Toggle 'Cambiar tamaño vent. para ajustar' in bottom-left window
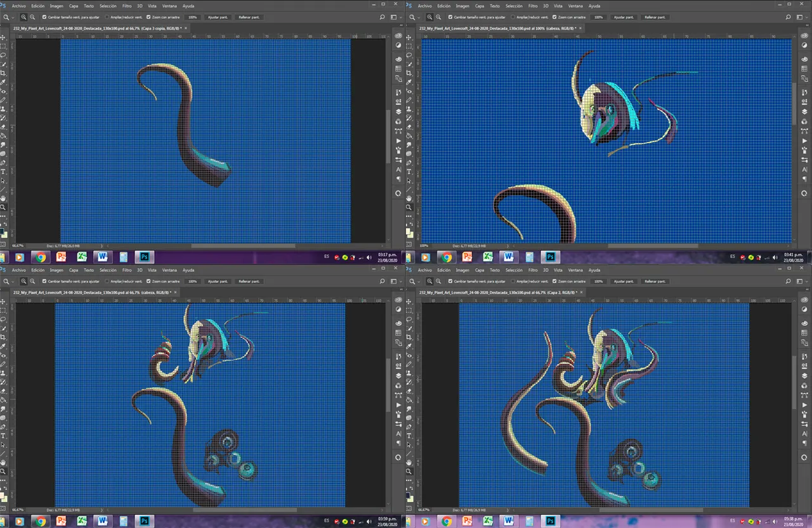 (44, 281)
